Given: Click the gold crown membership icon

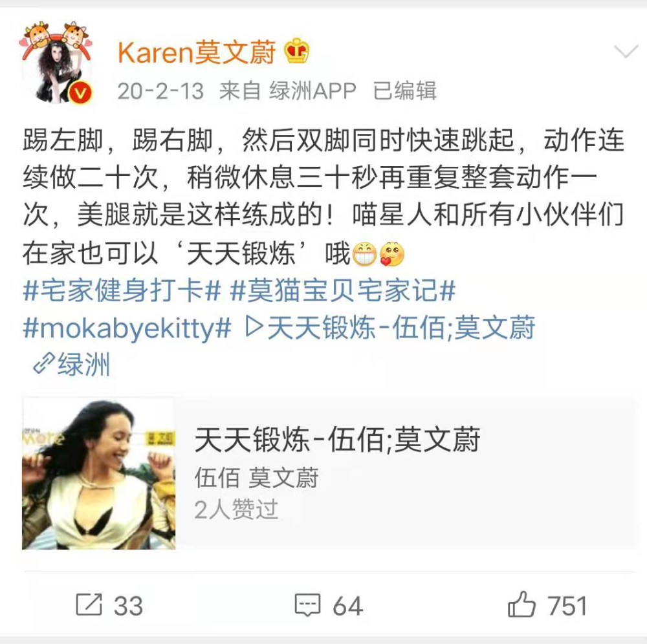Looking at the screenshot, I should pyautogui.click(x=297, y=50).
